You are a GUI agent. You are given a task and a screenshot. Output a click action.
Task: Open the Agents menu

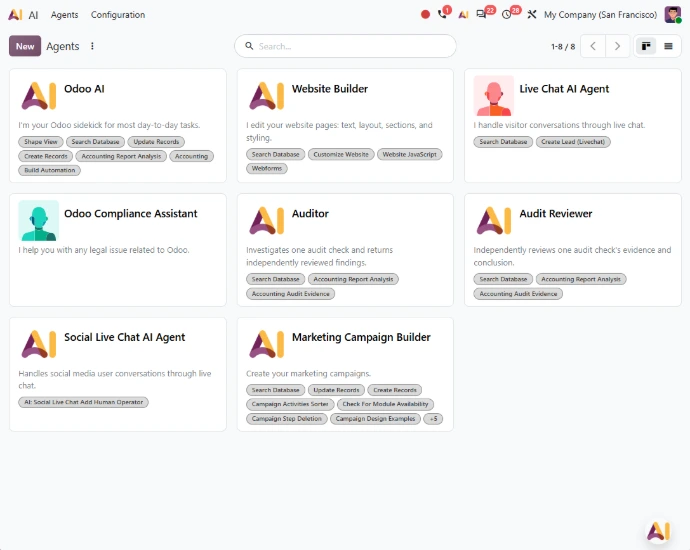coord(64,15)
